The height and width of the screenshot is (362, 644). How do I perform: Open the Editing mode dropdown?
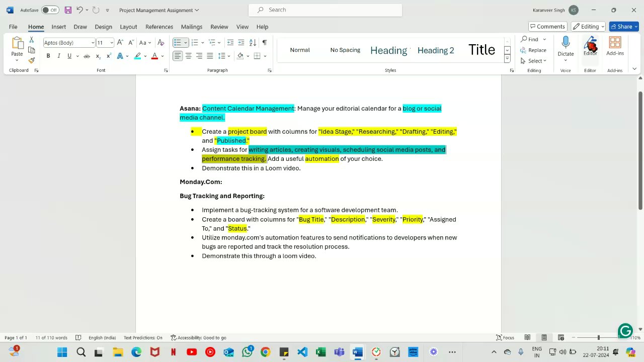(588, 27)
